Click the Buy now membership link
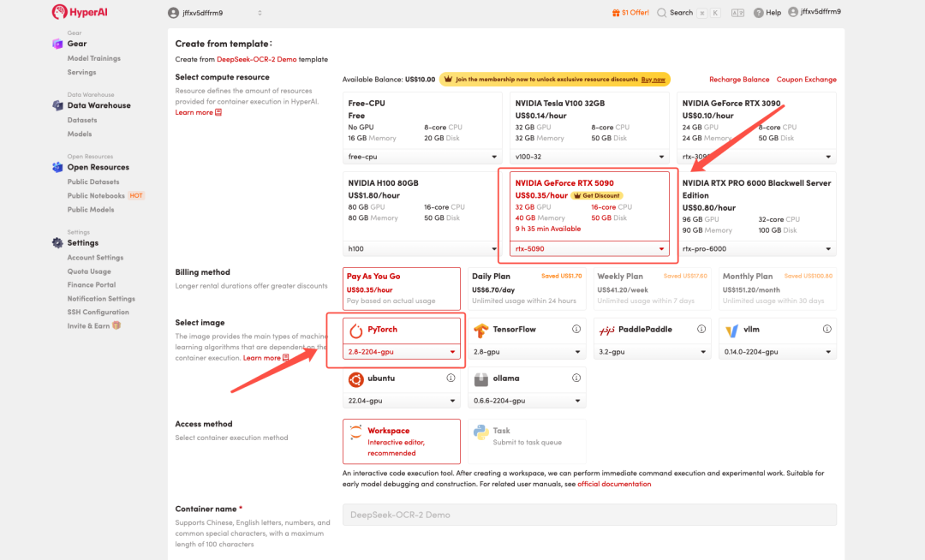The height and width of the screenshot is (560, 925). [653, 80]
